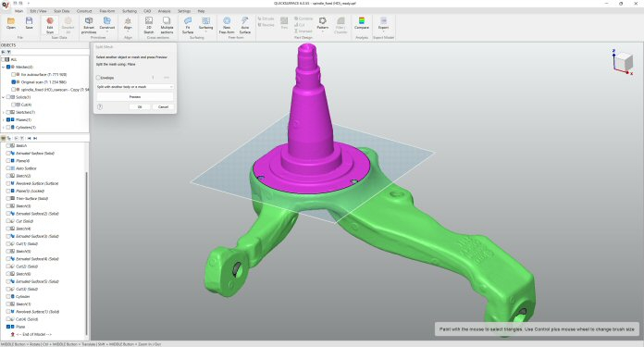Uncheck the Original scan mesh checkbox
The height and width of the screenshot is (347, 644).
pyautogui.click(x=14, y=82)
